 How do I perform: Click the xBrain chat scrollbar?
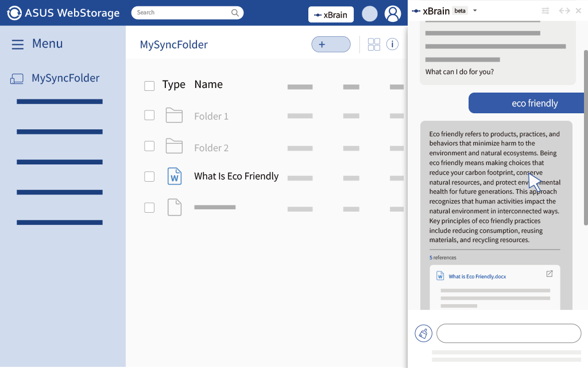[x=585, y=138]
